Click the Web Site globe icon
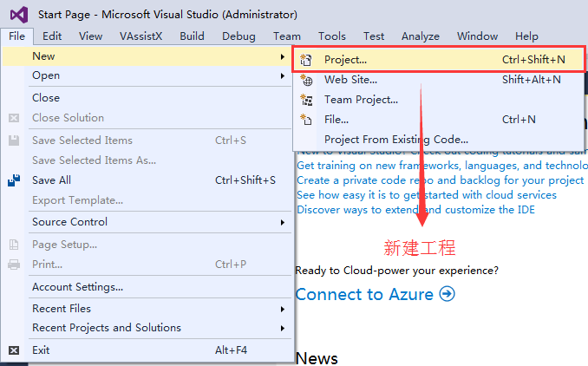 pos(306,80)
